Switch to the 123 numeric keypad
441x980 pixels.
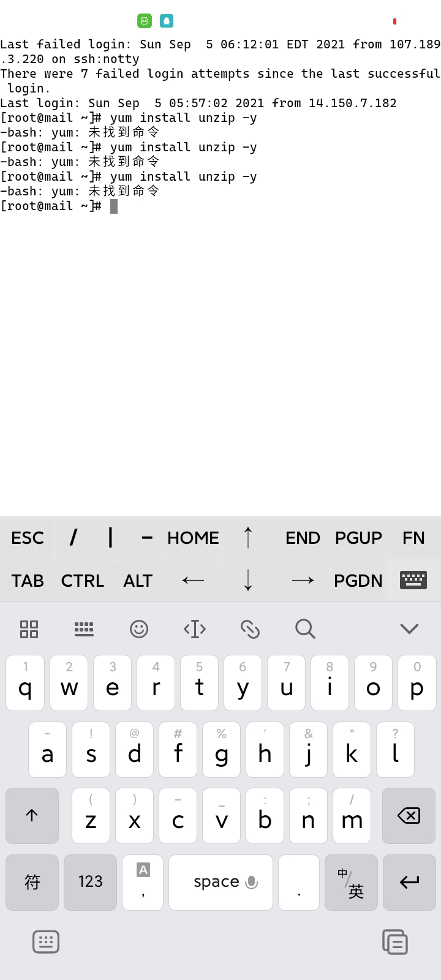point(90,883)
